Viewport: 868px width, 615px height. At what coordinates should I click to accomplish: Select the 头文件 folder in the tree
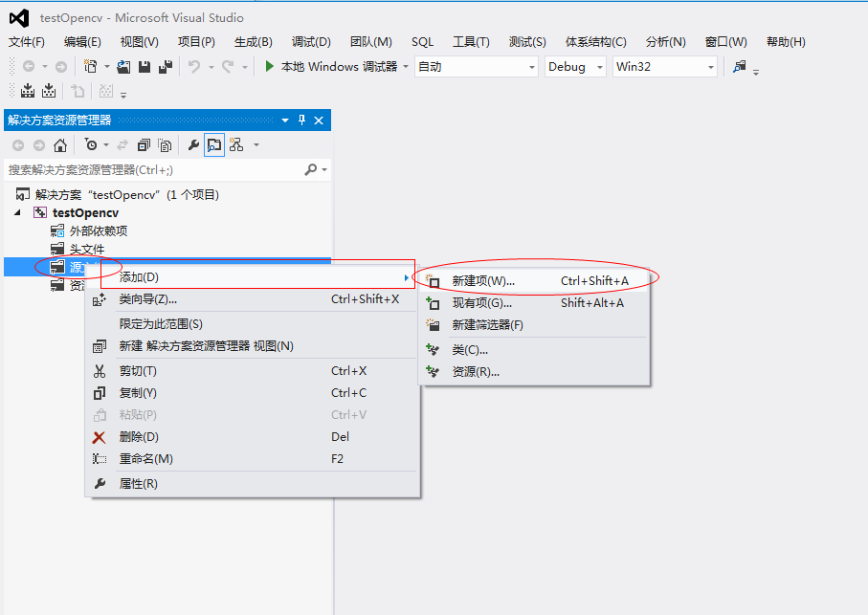86,249
